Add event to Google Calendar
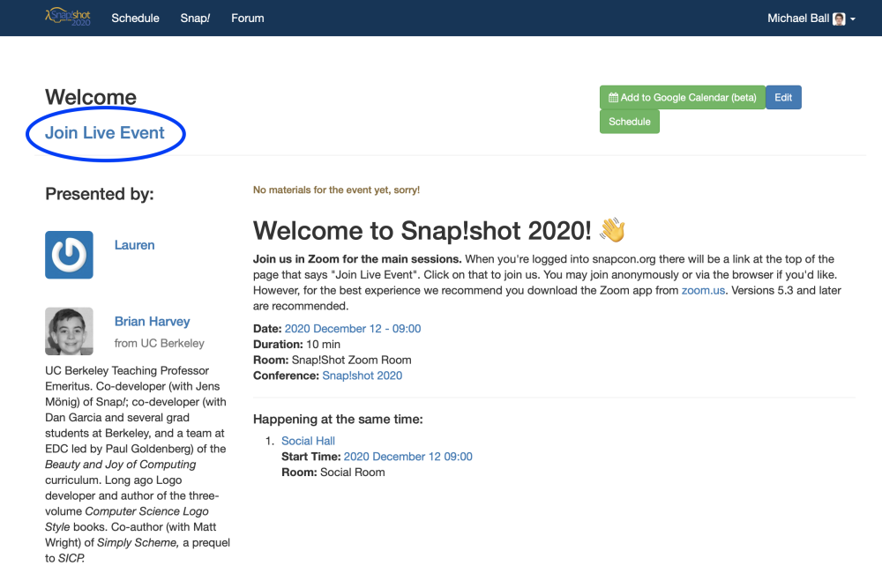The width and height of the screenshot is (882, 588). (683, 97)
